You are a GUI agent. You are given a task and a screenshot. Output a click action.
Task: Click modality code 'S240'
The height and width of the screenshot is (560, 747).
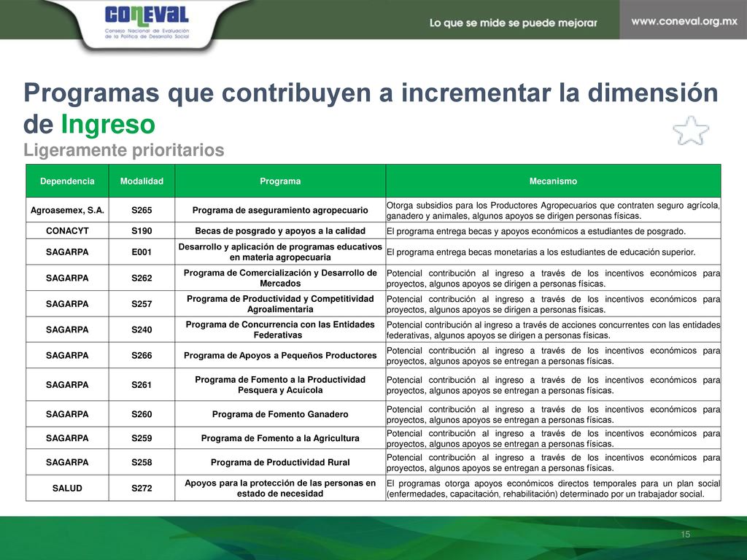[142, 330]
